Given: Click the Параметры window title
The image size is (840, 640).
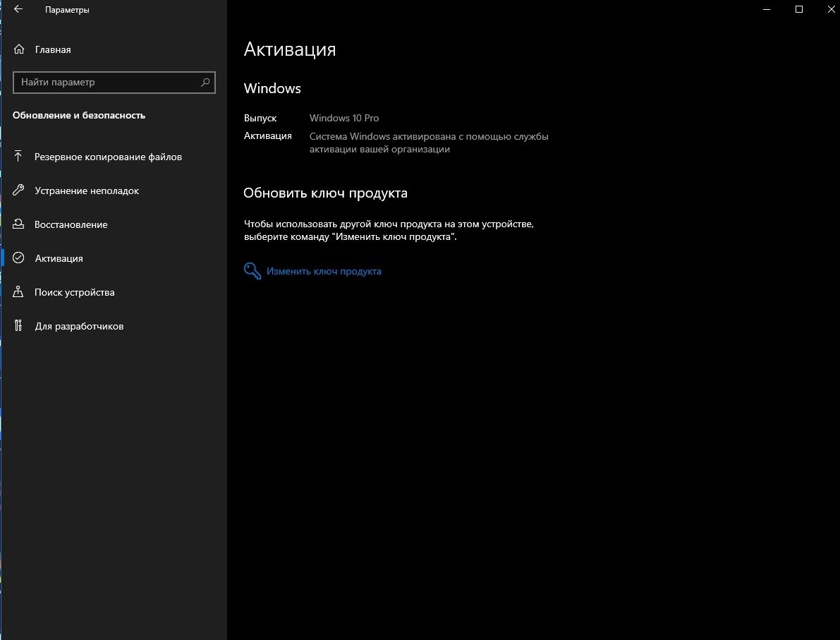Looking at the screenshot, I should (67, 10).
